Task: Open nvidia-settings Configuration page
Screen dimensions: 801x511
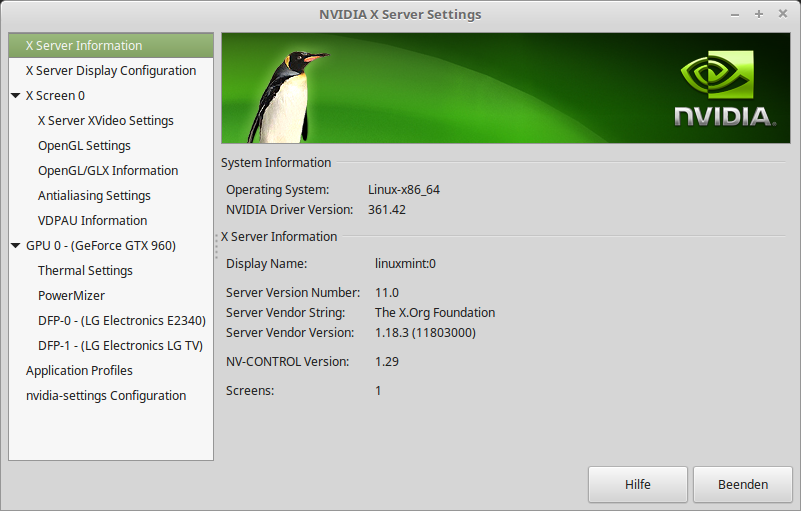Action: pyautogui.click(x=106, y=396)
